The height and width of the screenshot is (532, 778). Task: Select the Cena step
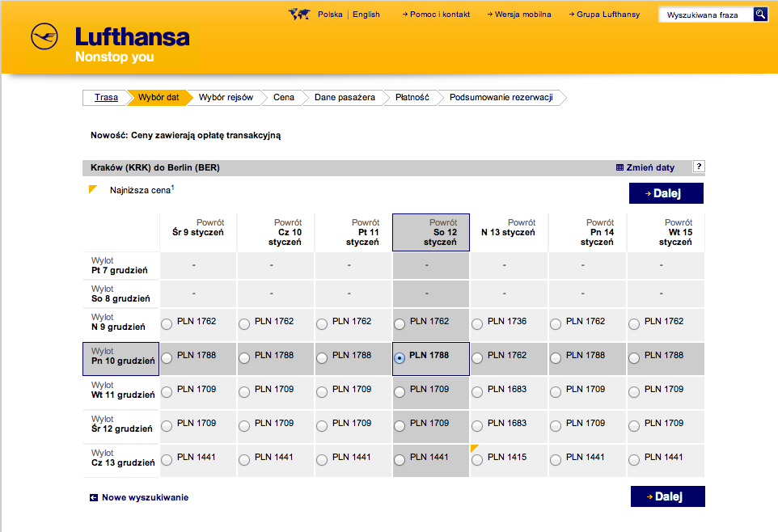pyautogui.click(x=284, y=97)
